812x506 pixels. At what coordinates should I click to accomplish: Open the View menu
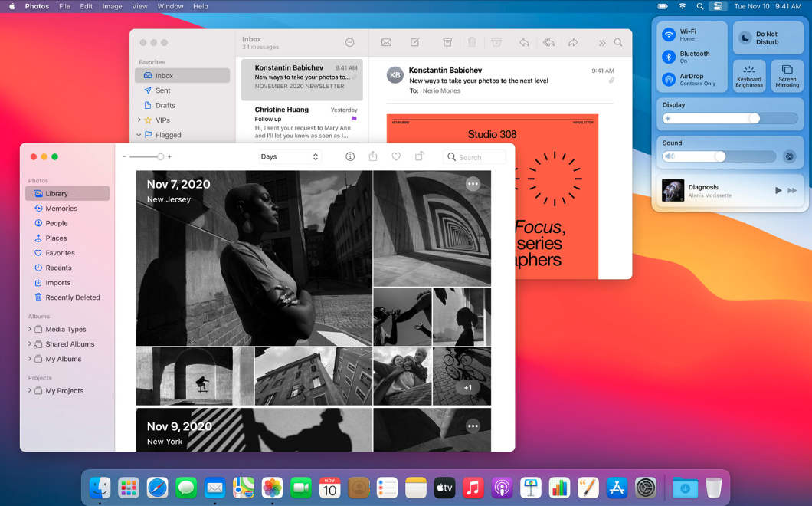tap(140, 6)
